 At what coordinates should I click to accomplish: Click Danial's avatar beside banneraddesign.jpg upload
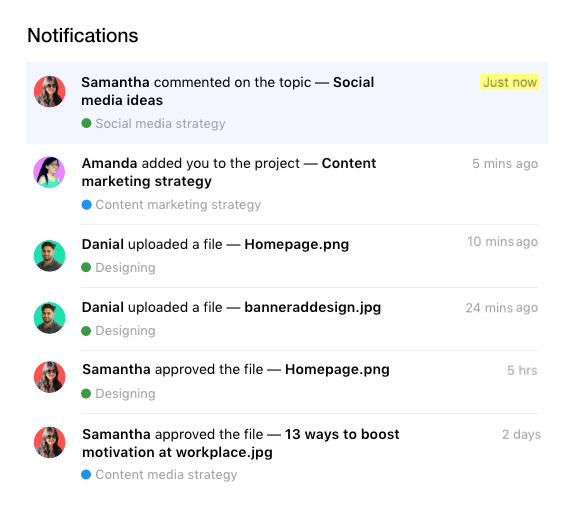point(50,318)
